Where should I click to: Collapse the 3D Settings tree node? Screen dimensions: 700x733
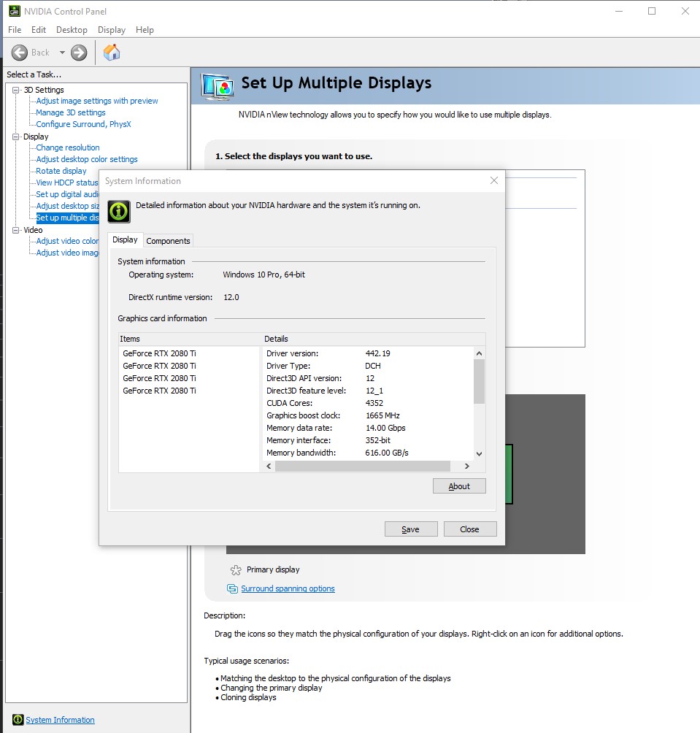click(x=16, y=90)
